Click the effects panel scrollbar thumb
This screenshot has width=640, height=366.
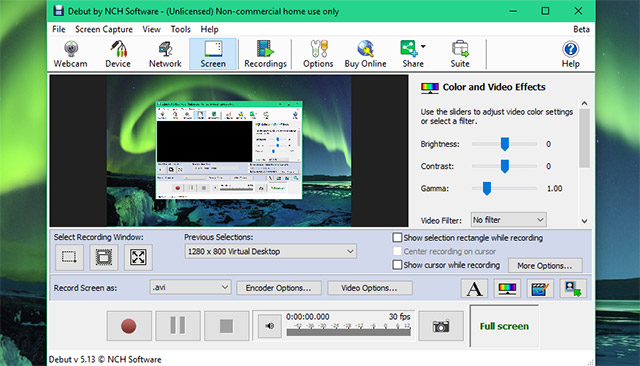(x=584, y=138)
